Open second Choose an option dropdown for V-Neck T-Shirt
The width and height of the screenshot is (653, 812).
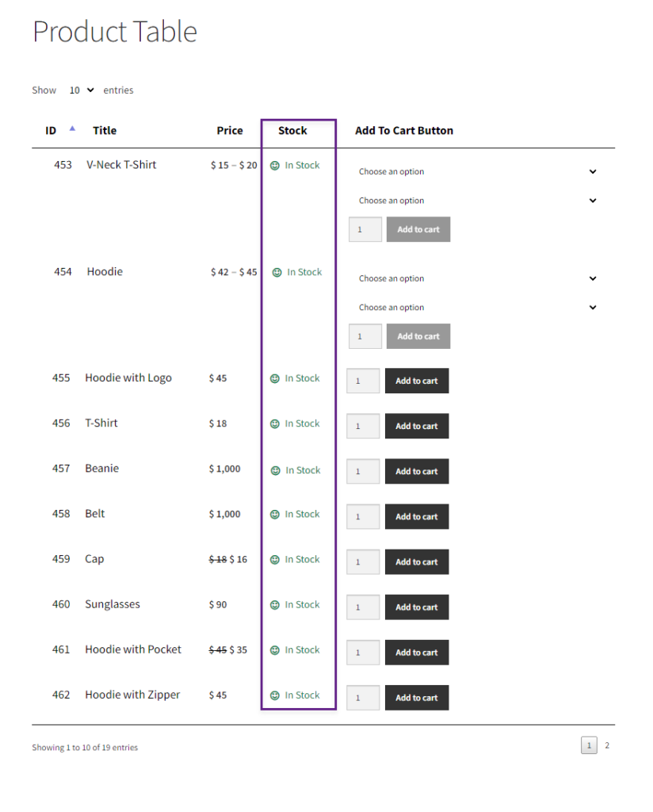(476, 201)
